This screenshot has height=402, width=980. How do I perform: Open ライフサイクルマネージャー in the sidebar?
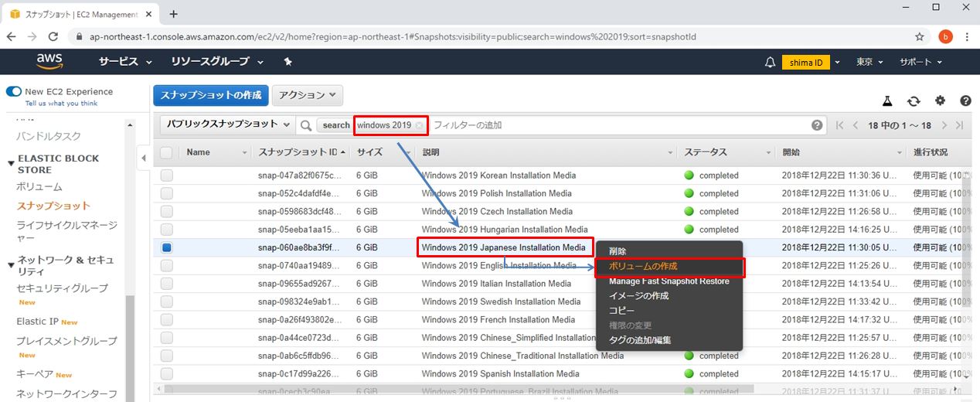click(67, 231)
